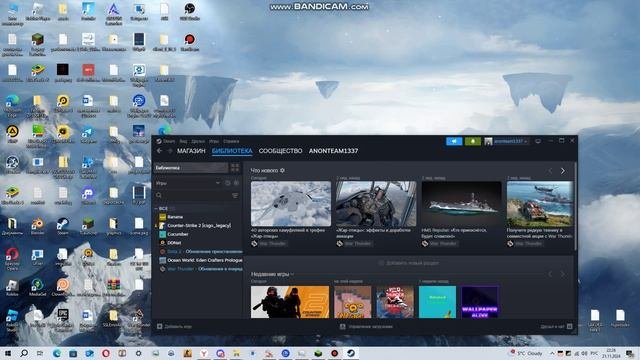
Task: Select the OBS Studio desktop shortcut
Action: (x=189, y=11)
